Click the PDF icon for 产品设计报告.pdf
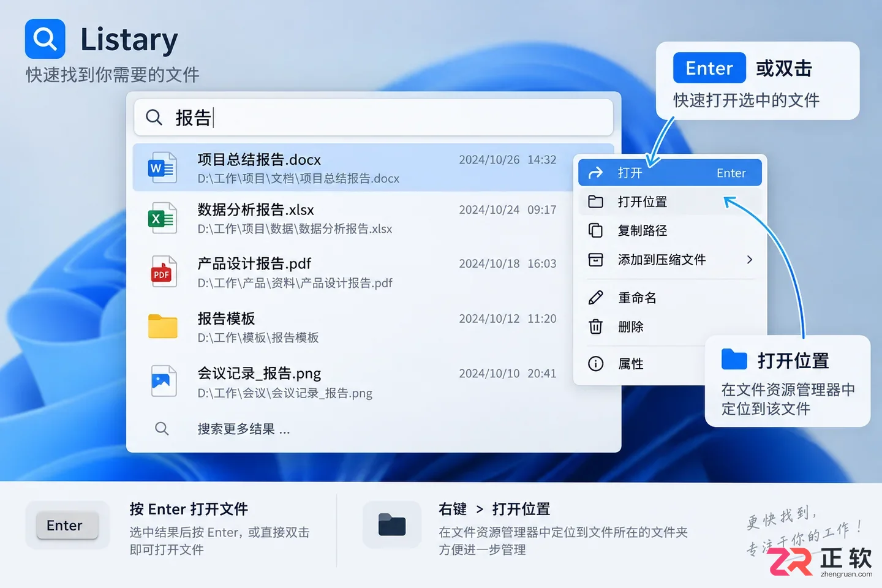Viewport: 882px width, 588px height. tap(164, 272)
